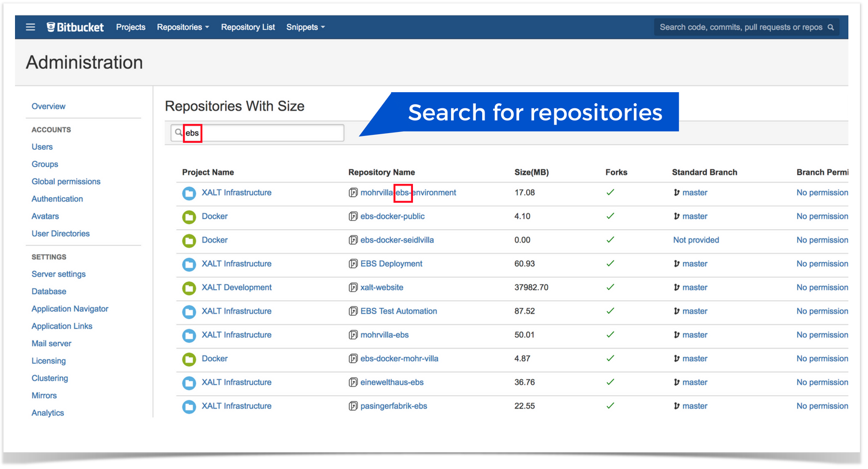Click project icon in einewelthaus-ebs row
Screen dimensions: 868x469
[189, 383]
